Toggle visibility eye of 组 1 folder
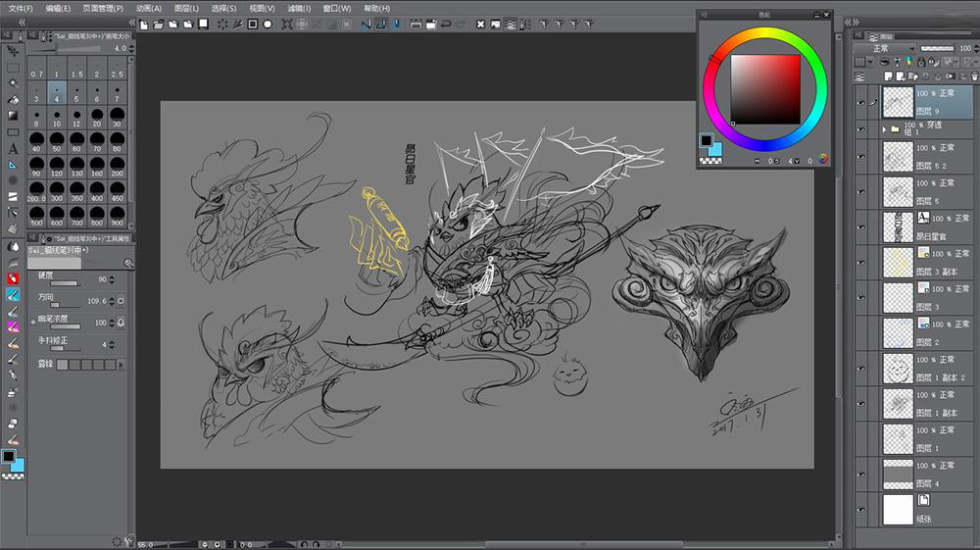This screenshot has width=980, height=550. click(x=860, y=129)
